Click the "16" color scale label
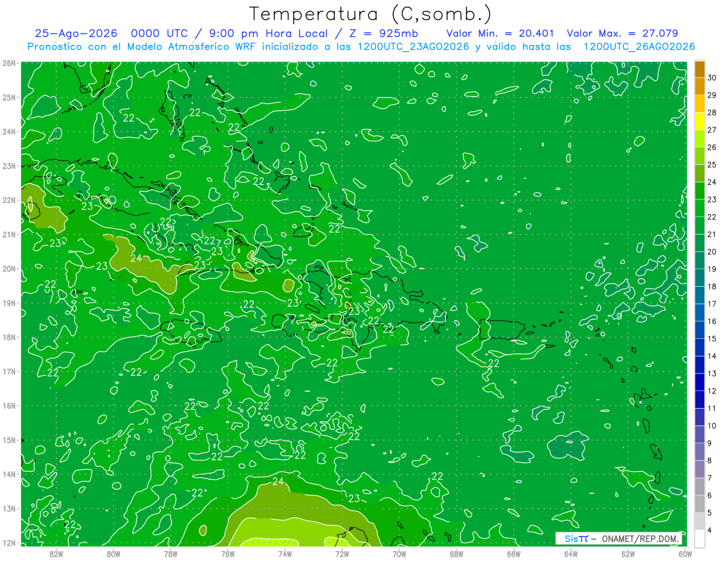This screenshot has width=728, height=562. click(x=712, y=321)
